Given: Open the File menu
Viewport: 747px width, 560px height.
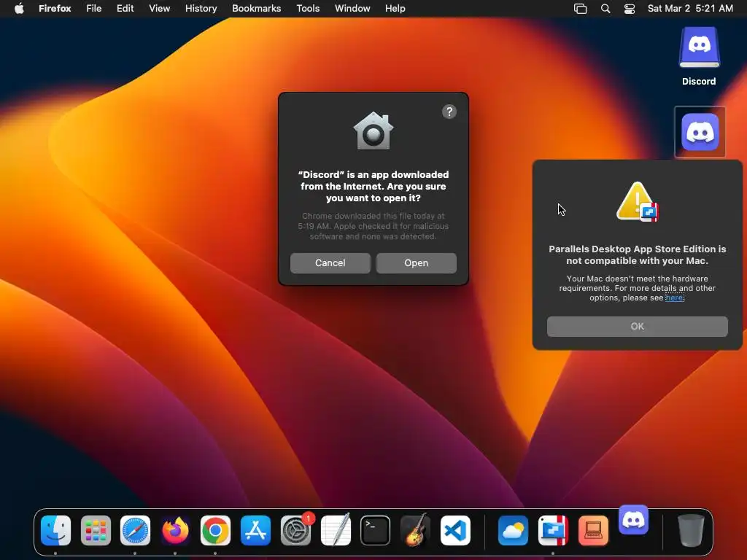Looking at the screenshot, I should (94, 8).
